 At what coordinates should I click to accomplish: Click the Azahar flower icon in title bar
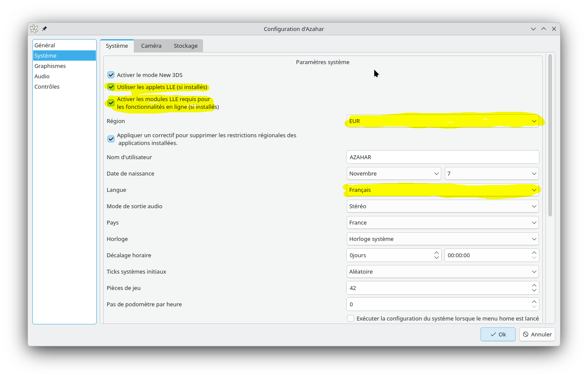(34, 29)
